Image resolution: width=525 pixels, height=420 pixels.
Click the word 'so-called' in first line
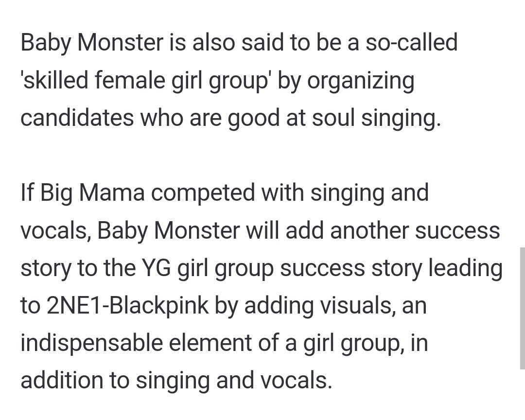[411, 43]
